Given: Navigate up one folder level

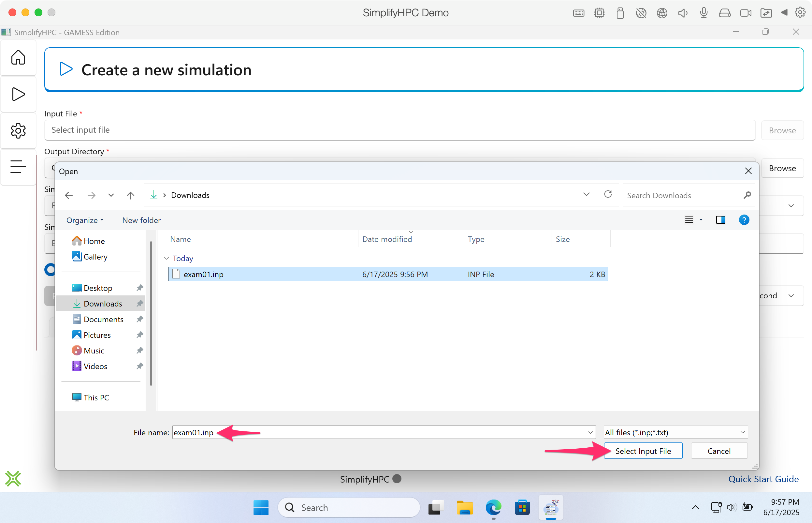Looking at the screenshot, I should [x=131, y=195].
